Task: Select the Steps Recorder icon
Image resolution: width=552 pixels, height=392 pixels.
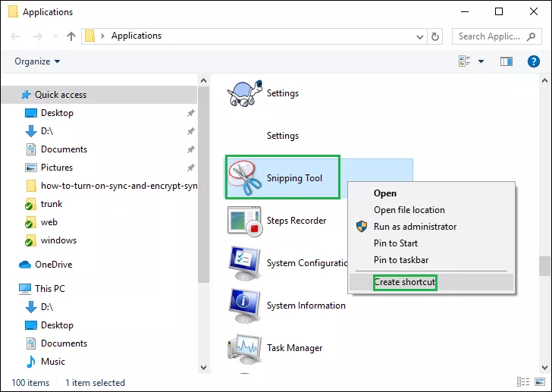Action: pyautogui.click(x=245, y=221)
